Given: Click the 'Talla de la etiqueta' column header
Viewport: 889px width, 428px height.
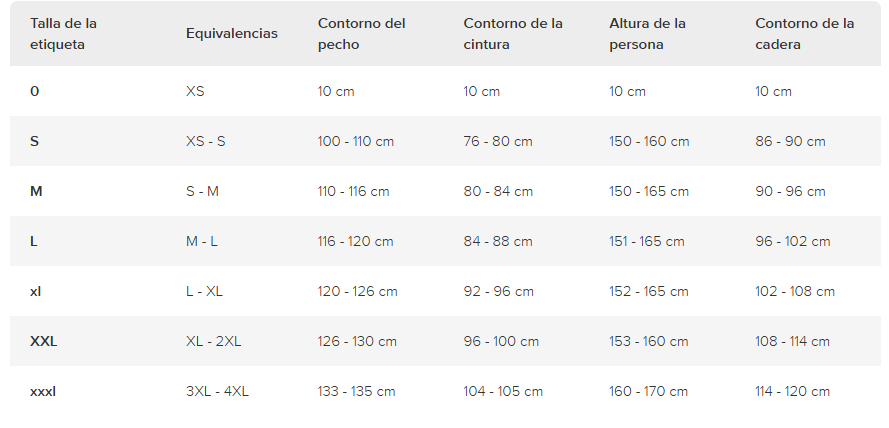Looking at the screenshot, I should pos(64,34).
